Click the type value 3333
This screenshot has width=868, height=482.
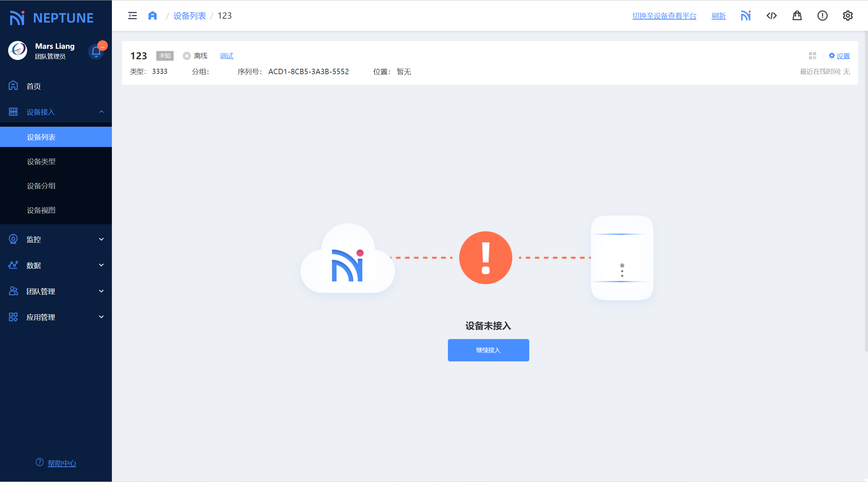tap(160, 71)
